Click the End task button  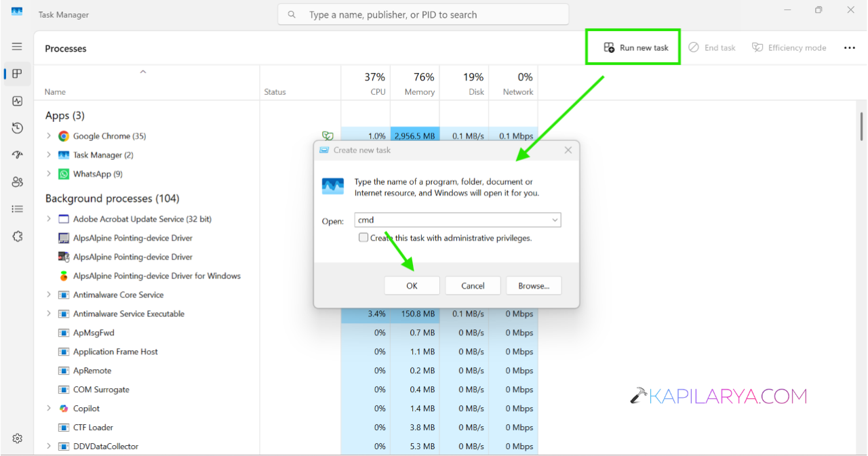712,48
